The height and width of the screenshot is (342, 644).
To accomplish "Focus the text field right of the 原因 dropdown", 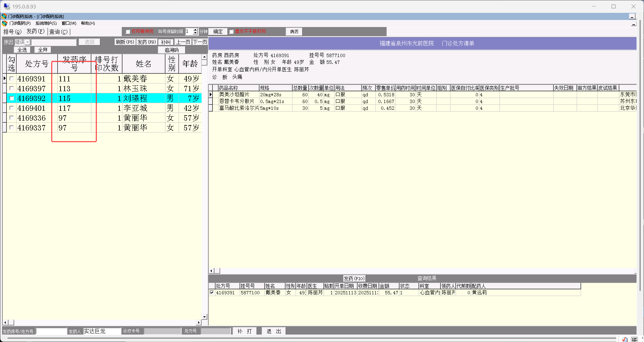I will (54, 42).
